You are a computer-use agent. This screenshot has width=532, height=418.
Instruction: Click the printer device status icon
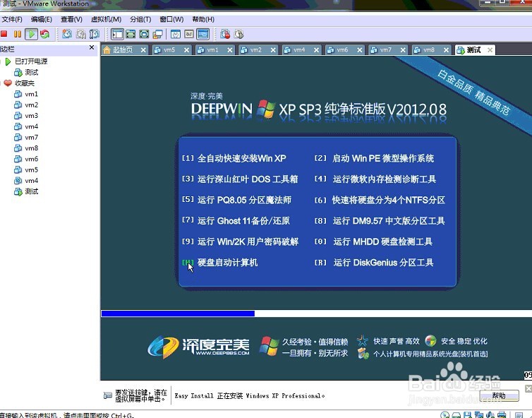pyautogui.click(x=502, y=414)
